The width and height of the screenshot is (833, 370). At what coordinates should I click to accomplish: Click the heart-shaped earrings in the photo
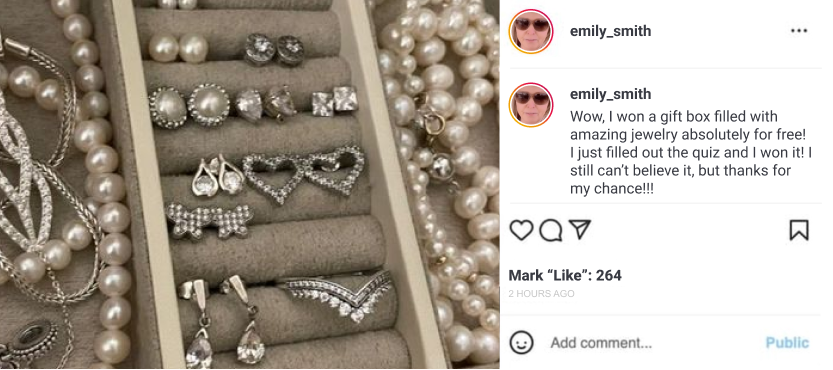coord(304,173)
